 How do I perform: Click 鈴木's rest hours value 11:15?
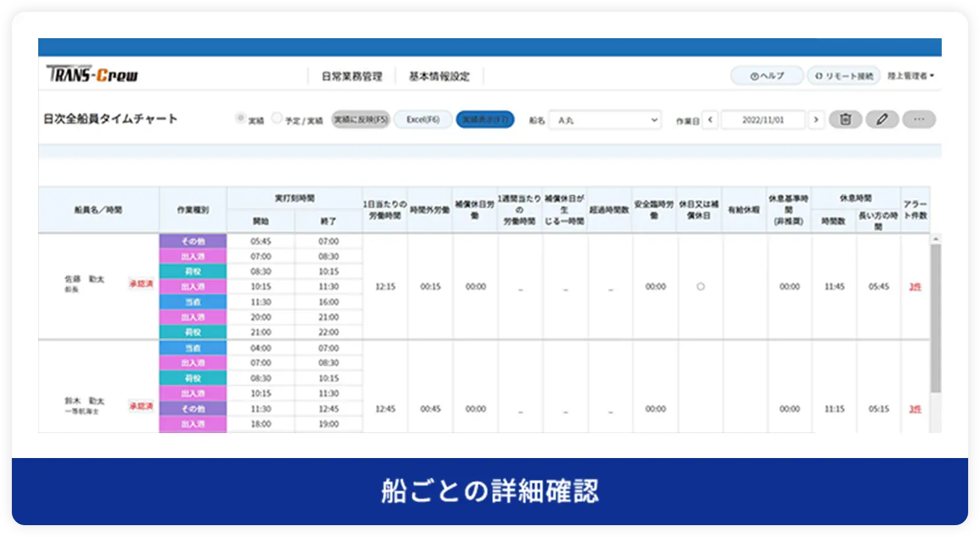(x=834, y=409)
